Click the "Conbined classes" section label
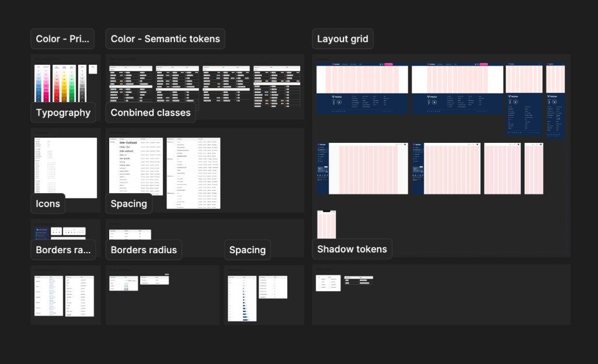This screenshot has height=364, width=598. 151,113
